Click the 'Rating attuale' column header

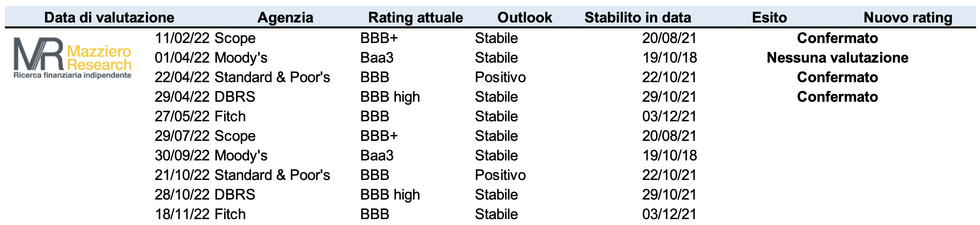coord(416,18)
